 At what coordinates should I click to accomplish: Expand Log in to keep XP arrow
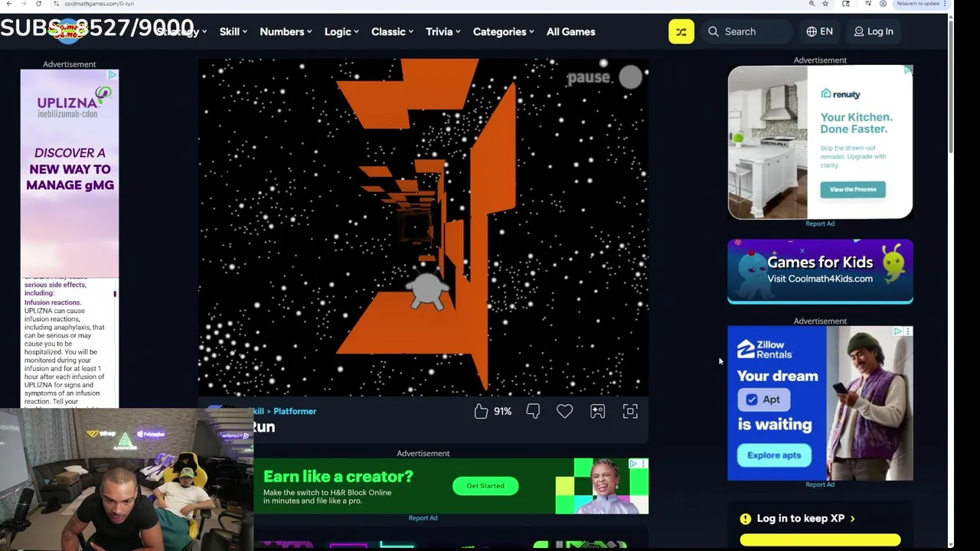pyautogui.click(x=853, y=519)
